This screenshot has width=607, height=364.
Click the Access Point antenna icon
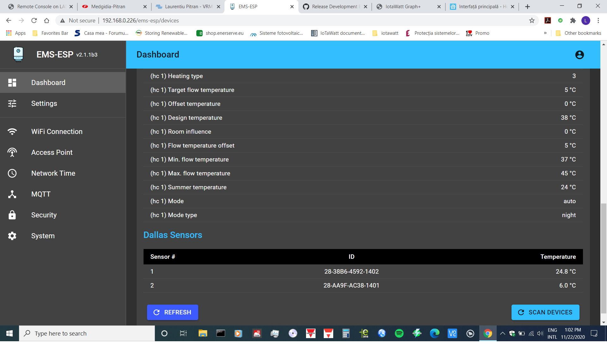12,152
